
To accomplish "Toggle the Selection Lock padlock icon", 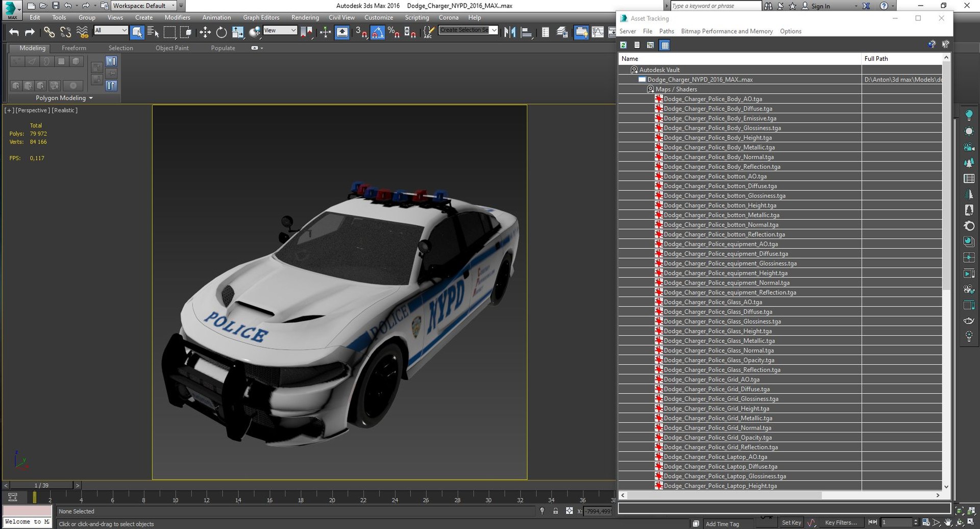I will pyautogui.click(x=555, y=511).
